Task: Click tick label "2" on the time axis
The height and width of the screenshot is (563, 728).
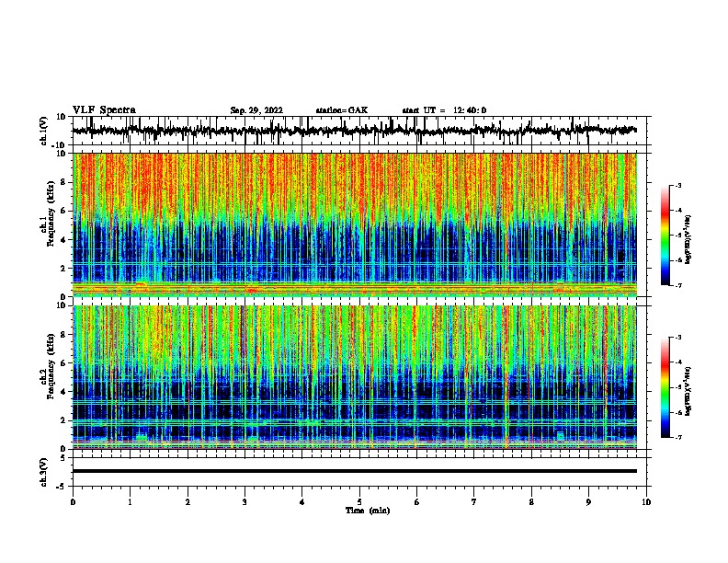Action: tap(188, 501)
